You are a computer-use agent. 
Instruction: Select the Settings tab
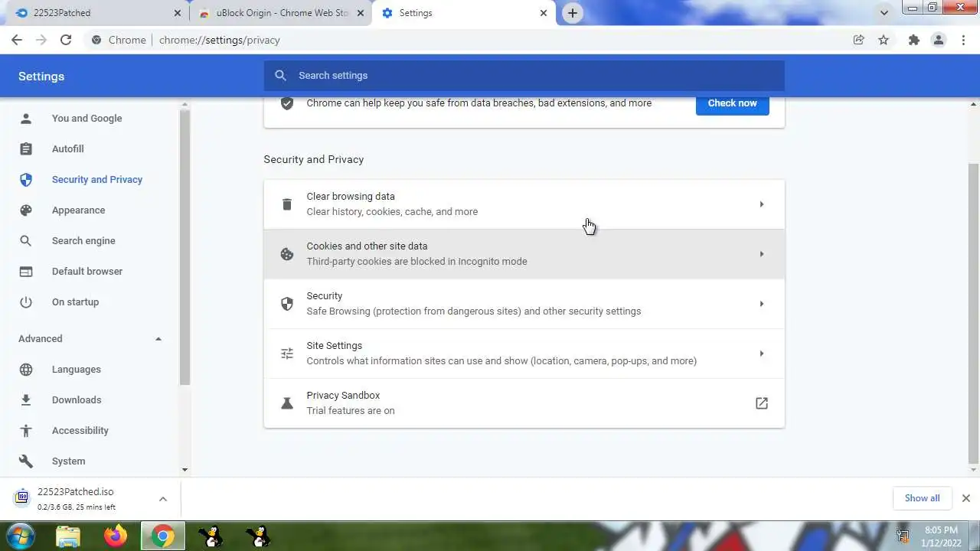tap(463, 13)
